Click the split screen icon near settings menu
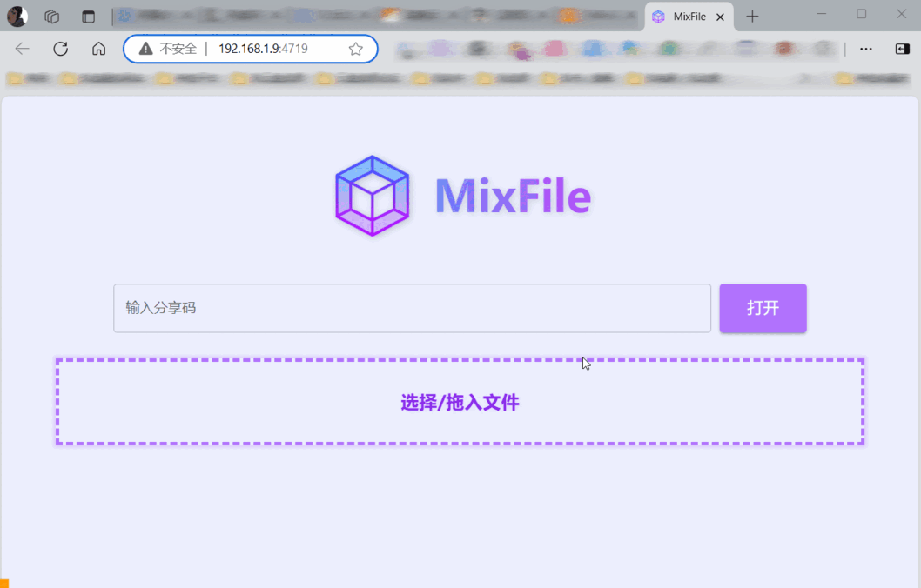 (x=903, y=49)
